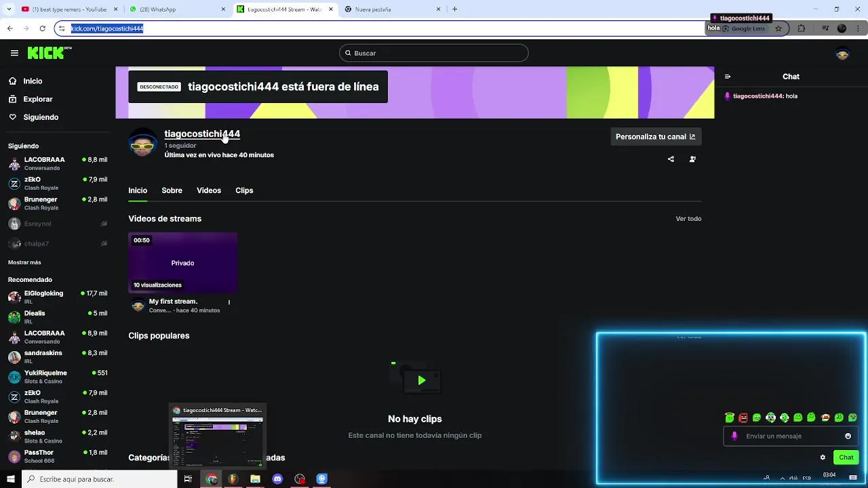Open PassThor School 666 channel
The image size is (868, 488).
point(58,456)
